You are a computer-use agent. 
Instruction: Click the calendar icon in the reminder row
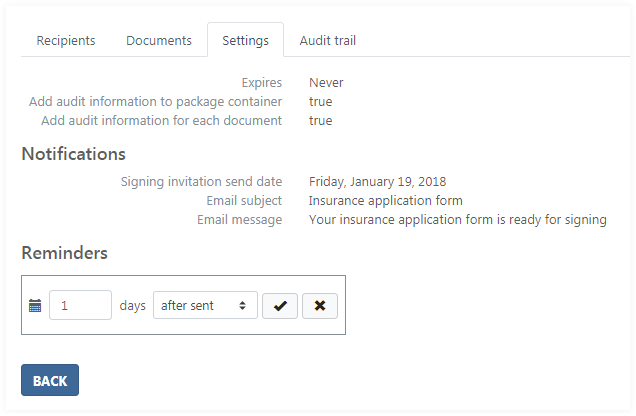35,306
